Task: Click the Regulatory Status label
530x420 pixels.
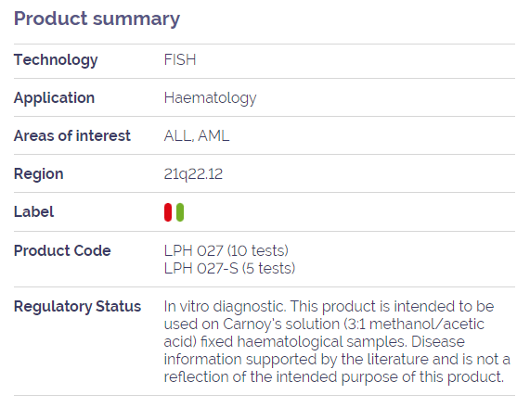Action: (x=77, y=307)
